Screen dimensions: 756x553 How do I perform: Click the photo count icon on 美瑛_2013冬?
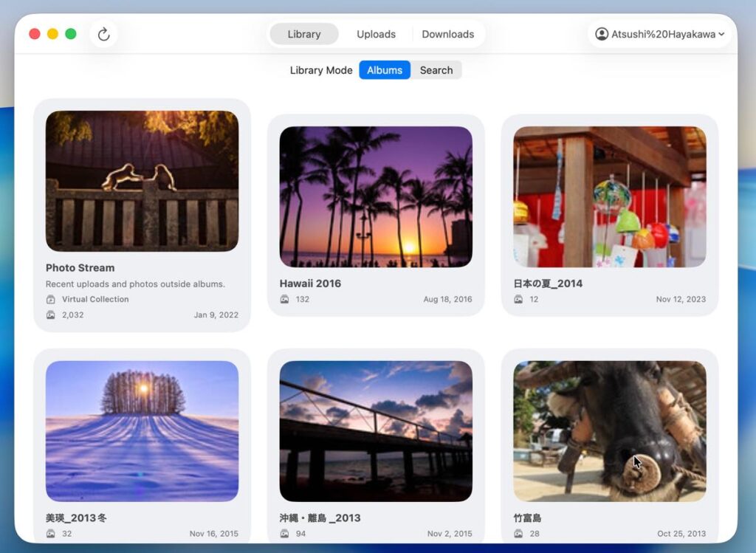tap(51, 534)
